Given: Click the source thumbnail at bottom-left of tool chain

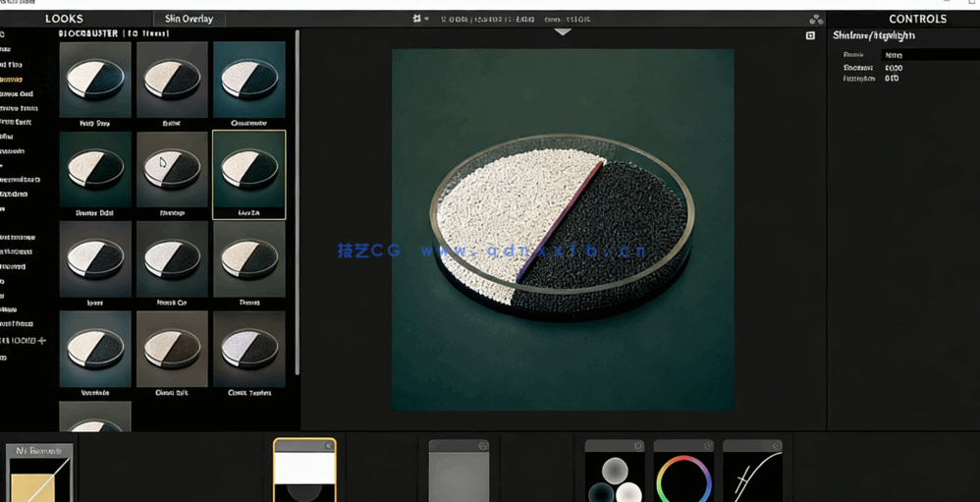Looking at the screenshot, I should click(39, 475).
